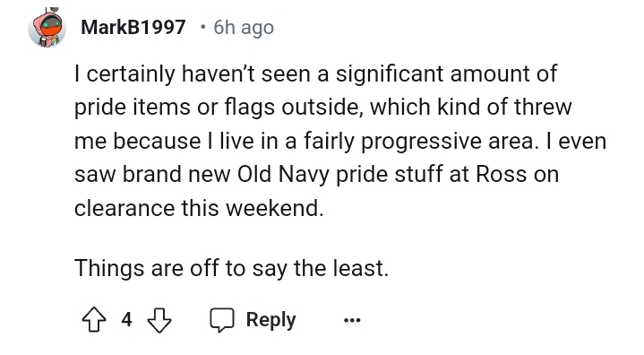Viewport: 644px width, 355px height.
Task: Downvote MarkB1997's comment
Action: [x=159, y=320]
